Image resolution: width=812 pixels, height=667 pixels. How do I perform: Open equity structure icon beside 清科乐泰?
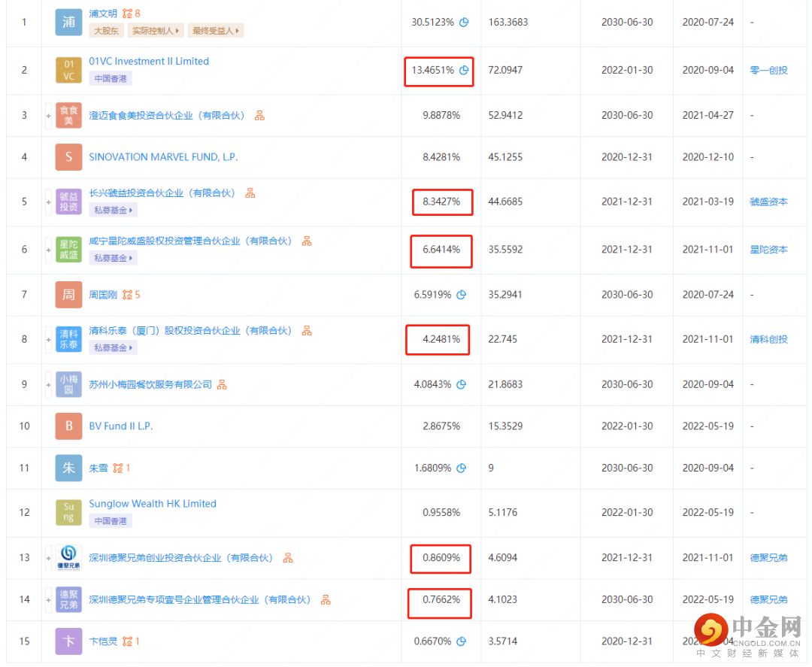307,330
